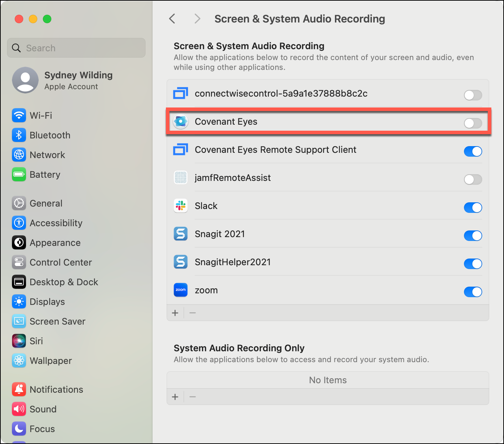Click the Wi-Fi icon in sidebar
The height and width of the screenshot is (444, 504).
click(19, 115)
